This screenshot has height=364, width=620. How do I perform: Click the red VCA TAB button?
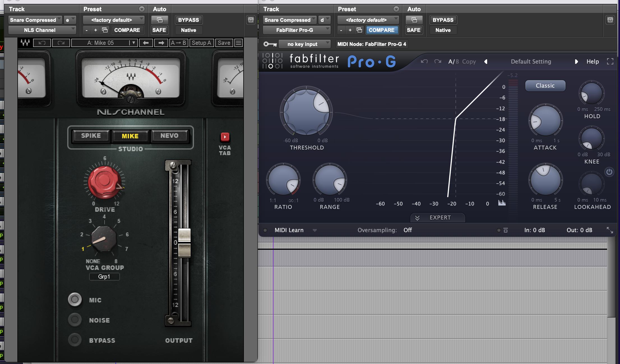[225, 137]
